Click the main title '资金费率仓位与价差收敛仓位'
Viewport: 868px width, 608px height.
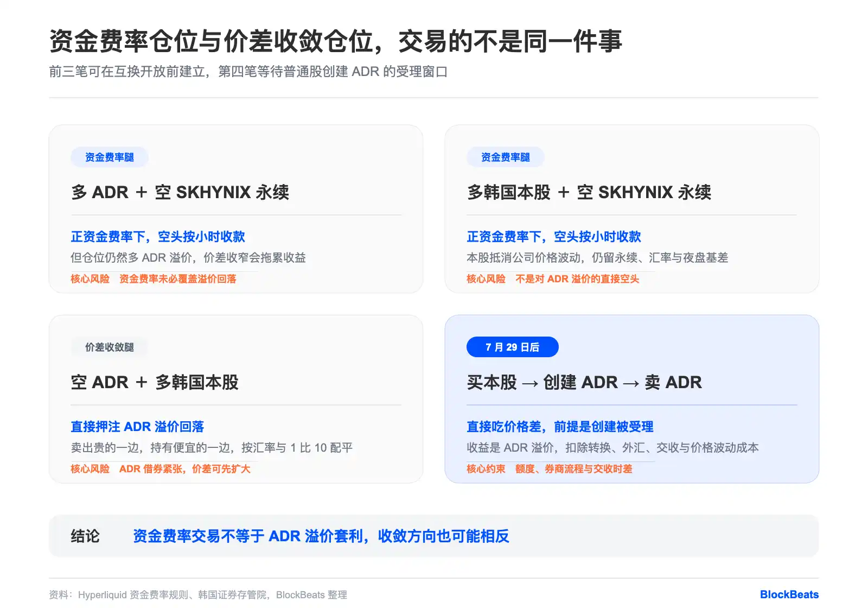point(211,41)
